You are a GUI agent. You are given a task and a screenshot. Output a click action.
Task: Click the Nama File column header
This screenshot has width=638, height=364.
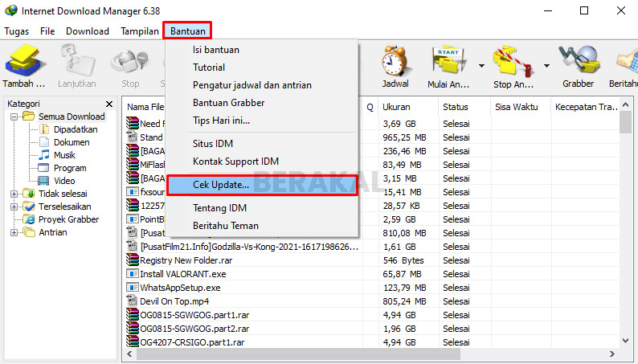coord(145,107)
